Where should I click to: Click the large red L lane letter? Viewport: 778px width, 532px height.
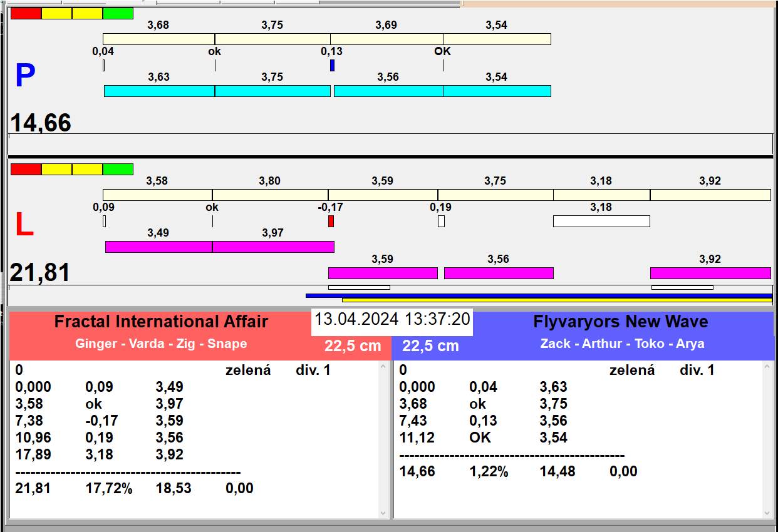pos(24,225)
